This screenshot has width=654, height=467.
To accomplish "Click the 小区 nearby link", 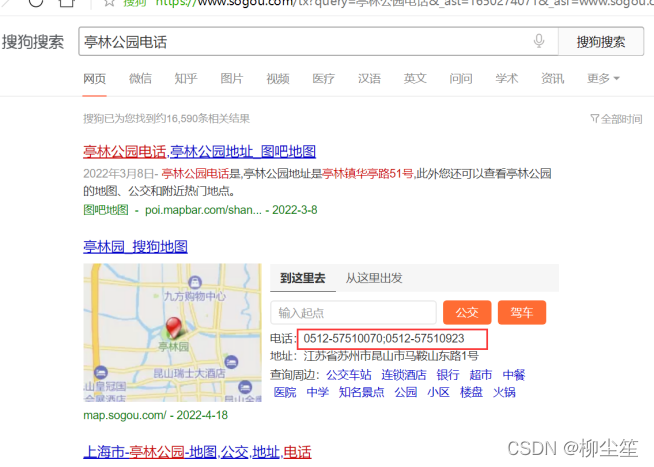I will [438, 392].
